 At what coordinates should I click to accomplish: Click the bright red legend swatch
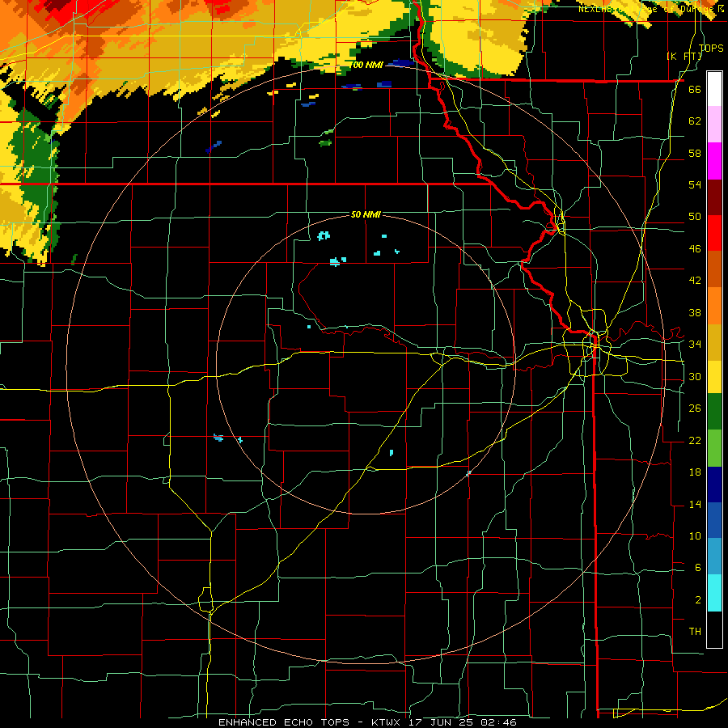tap(714, 233)
